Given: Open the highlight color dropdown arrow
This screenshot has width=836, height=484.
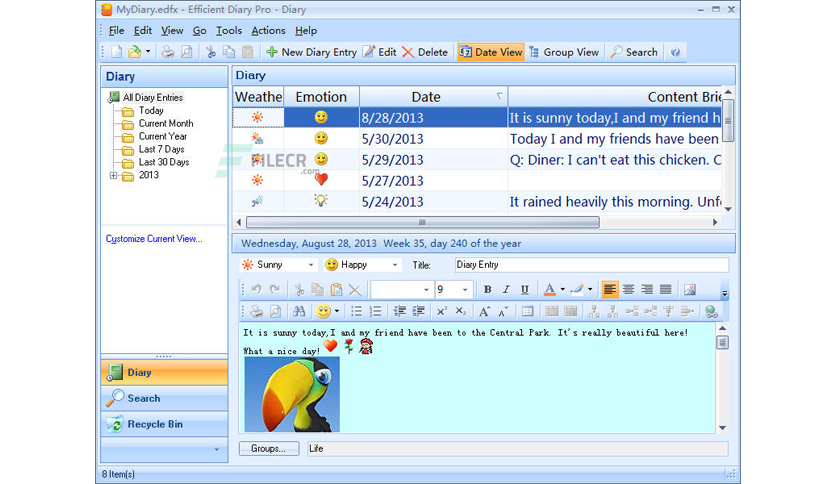Looking at the screenshot, I should (590, 289).
